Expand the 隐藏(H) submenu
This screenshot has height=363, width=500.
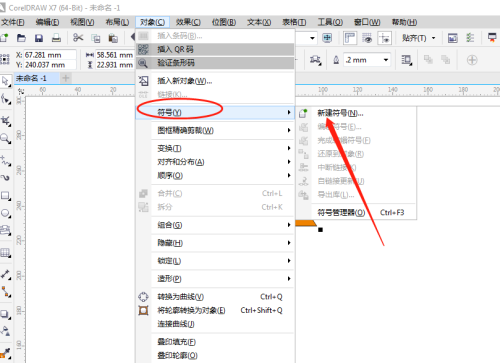click(x=215, y=243)
